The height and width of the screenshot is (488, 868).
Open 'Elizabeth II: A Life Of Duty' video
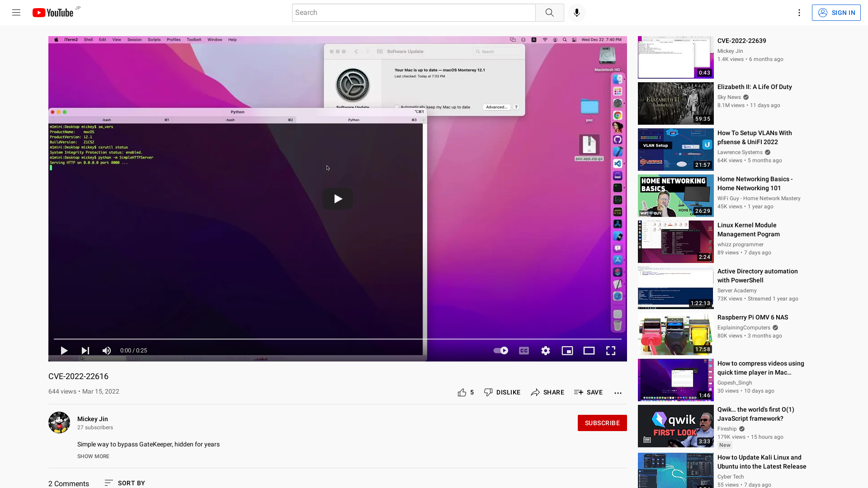[754, 87]
